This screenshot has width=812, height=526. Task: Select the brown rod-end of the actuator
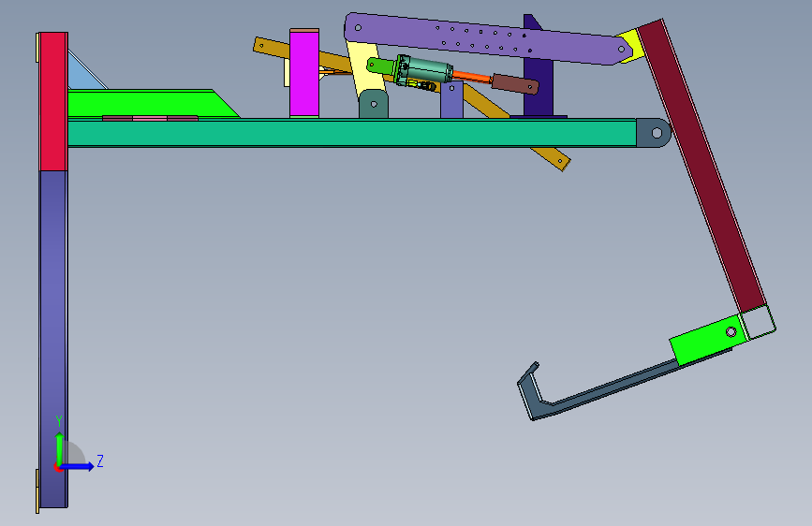click(x=515, y=84)
